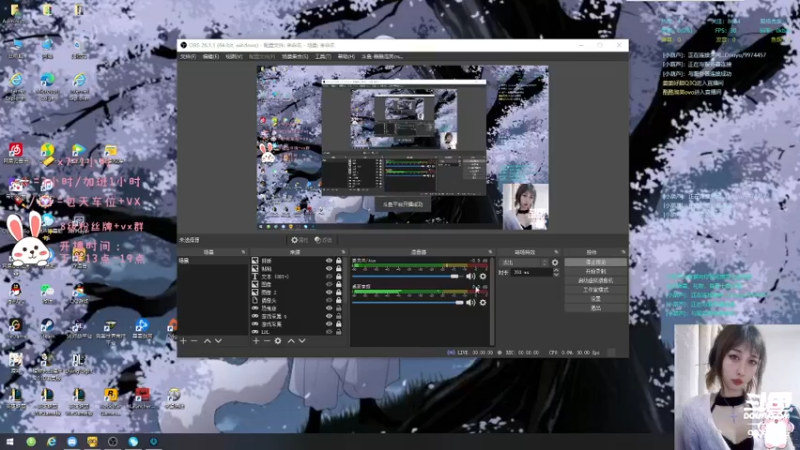Toggle the lock on the 摄像头 source
Viewport: 800px width, 450px height.
(338, 301)
